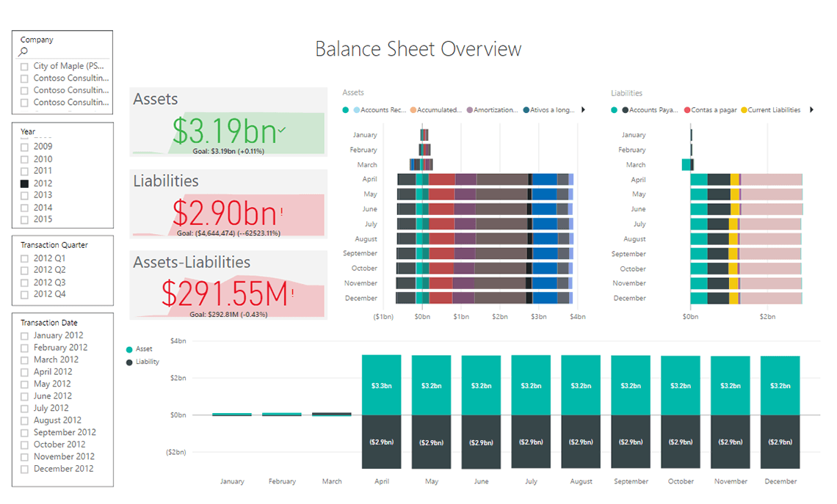Select the May 2012 date checkbox
This screenshot has width=837, height=504.
[24, 384]
